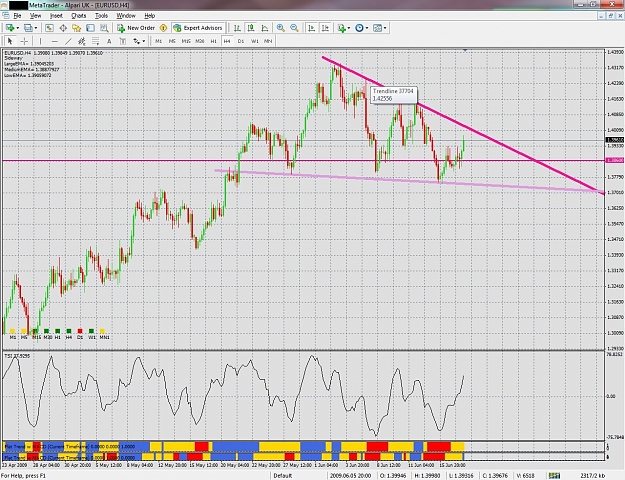
Task: Switch to M30 timeframe in toolbar
Action: click(200, 41)
